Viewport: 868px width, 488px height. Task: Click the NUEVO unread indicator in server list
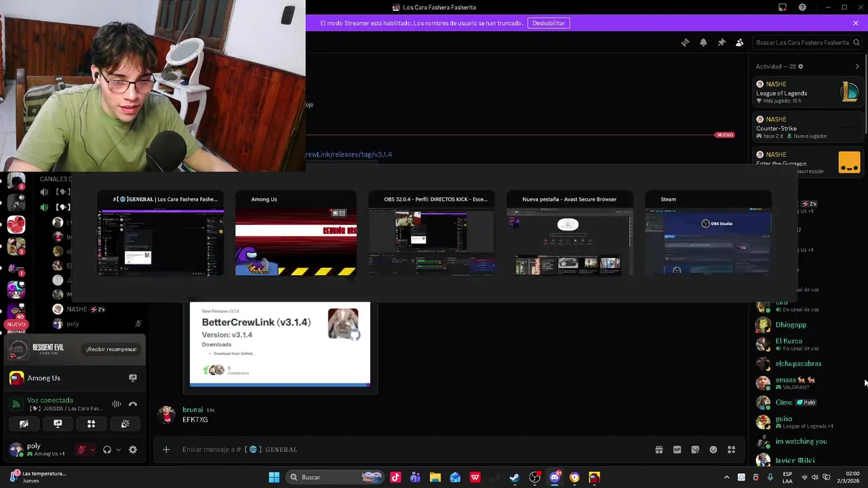coord(16,325)
